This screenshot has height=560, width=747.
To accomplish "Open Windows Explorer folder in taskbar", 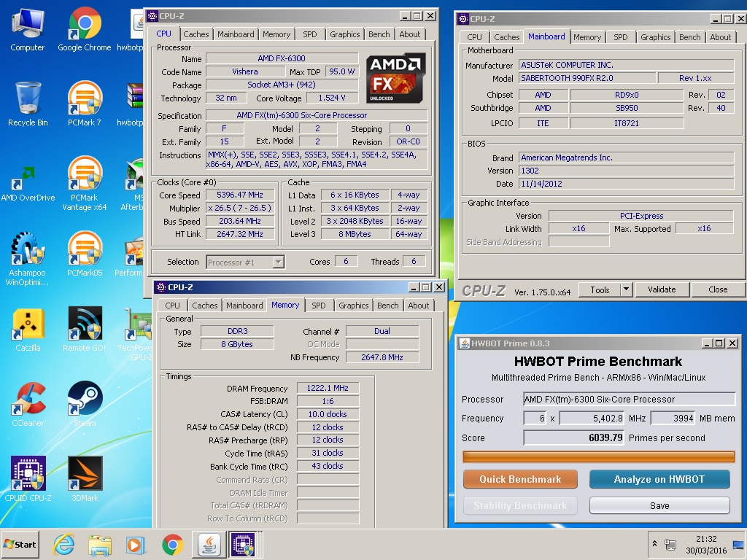I will (x=99, y=545).
